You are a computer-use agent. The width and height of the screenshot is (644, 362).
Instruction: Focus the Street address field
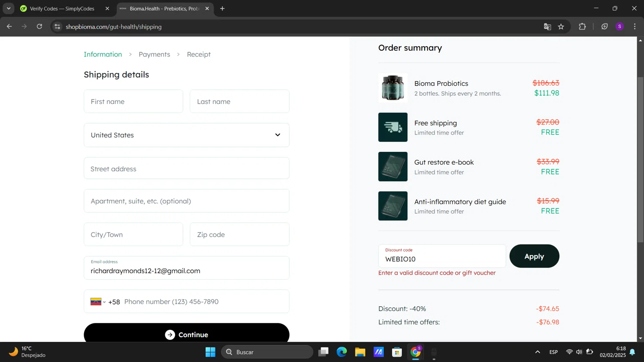[x=186, y=169]
